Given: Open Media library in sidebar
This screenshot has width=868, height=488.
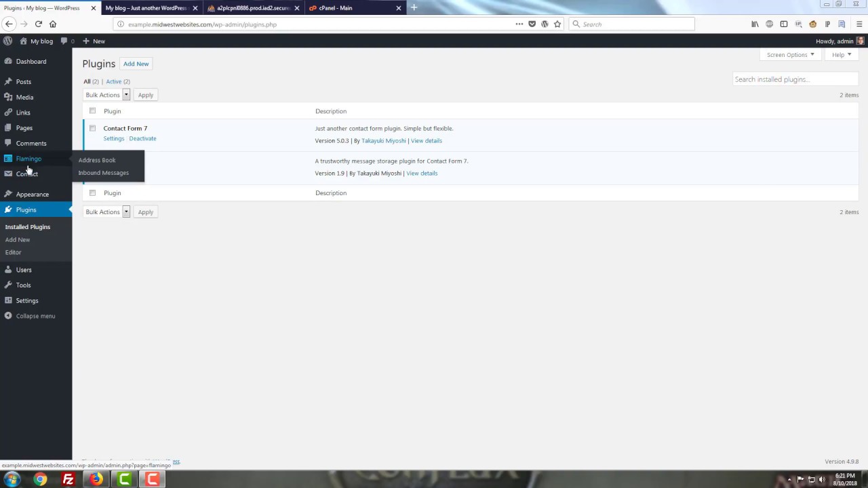Looking at the screenshot, I should tap(24, 97).
